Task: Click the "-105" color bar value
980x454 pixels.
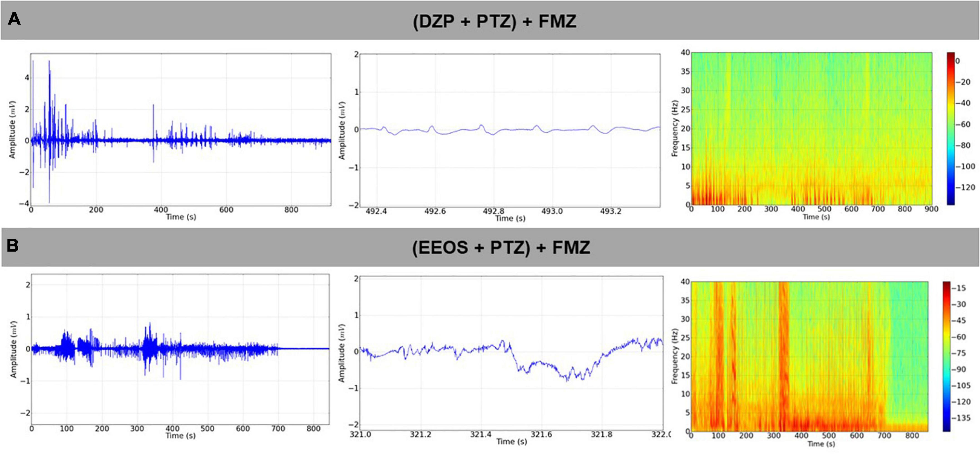Action: (x=961, y=385)
